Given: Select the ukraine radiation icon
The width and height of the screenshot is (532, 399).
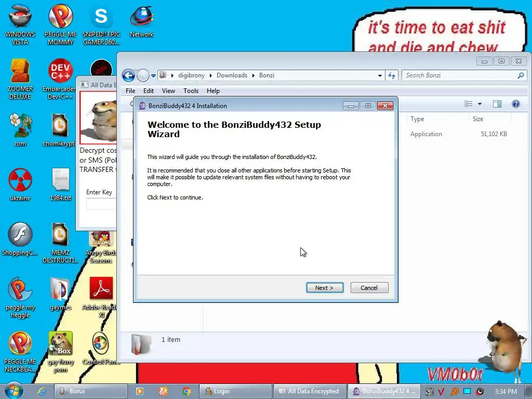Looking at the screenshot, I should (20, 184).
